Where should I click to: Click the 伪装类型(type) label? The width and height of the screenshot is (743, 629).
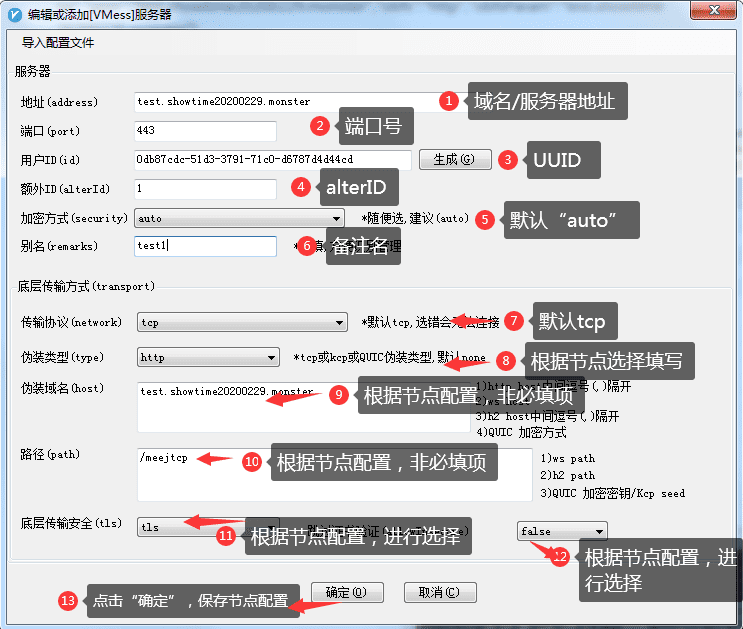62,357
